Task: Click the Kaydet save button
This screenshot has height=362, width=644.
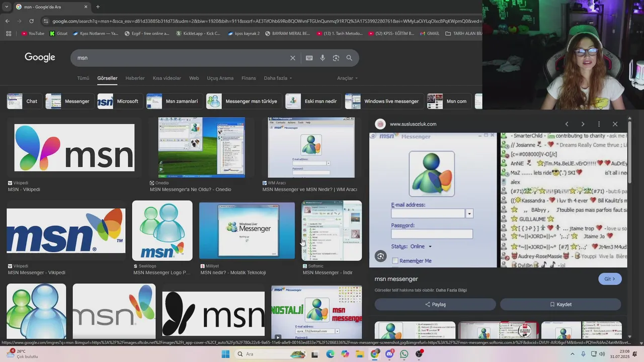Action: [560, 304]
